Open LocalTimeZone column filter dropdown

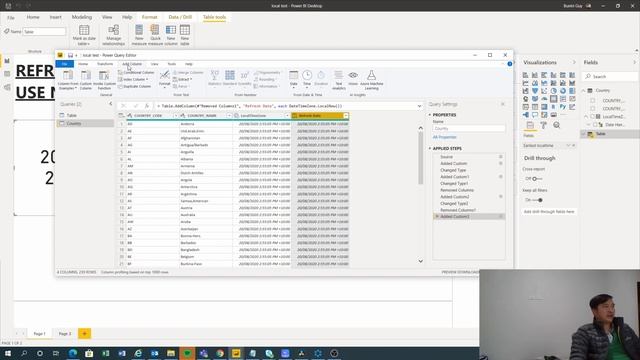coord(287,116)
